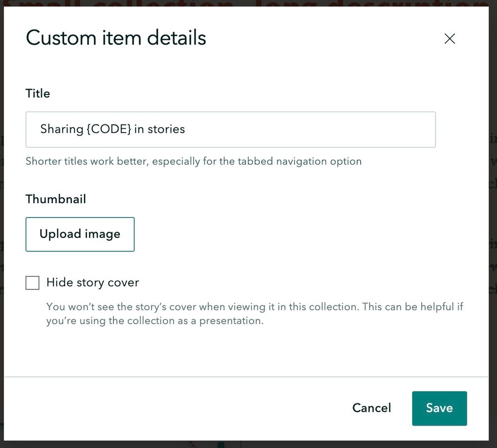Cancel the custom item changes

pyautogui.click(x=371, y=408)
